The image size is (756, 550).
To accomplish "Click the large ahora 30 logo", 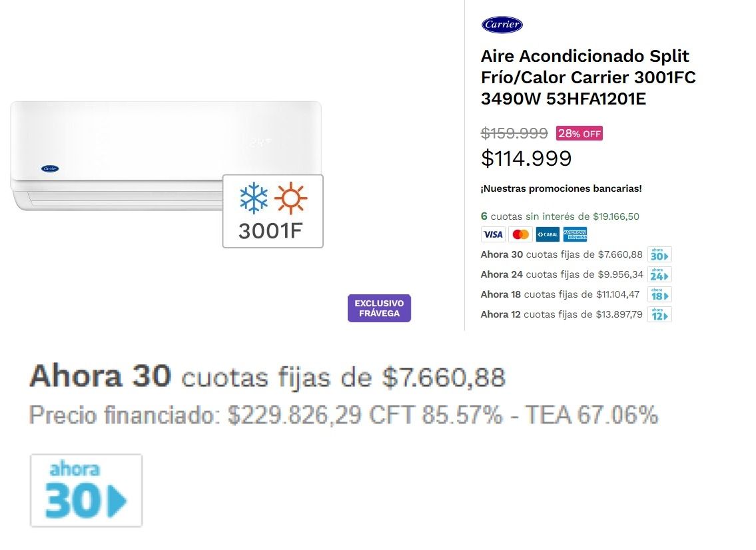I will click(87, 490).
